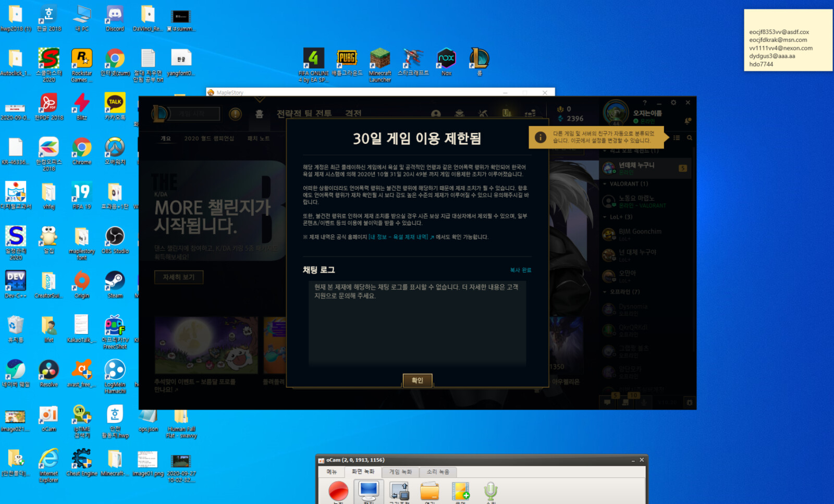This screenshot has height=504, width=834.
Task: Select the Dev-C++ desktop icon
Action: click(x=16, y=285)
